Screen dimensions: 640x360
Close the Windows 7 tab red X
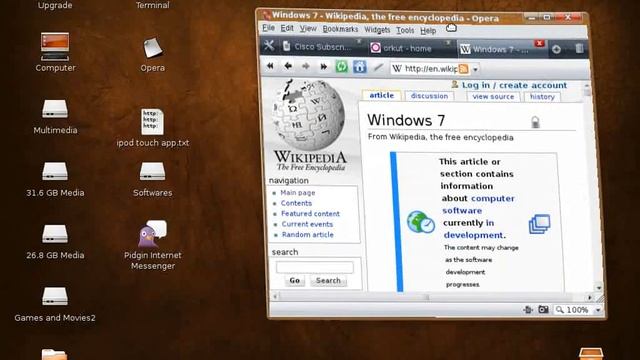pos(540,43)
